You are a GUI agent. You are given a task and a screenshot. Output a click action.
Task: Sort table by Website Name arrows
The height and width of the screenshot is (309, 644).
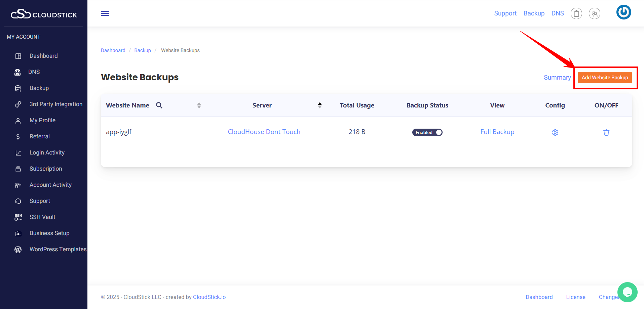199,105
